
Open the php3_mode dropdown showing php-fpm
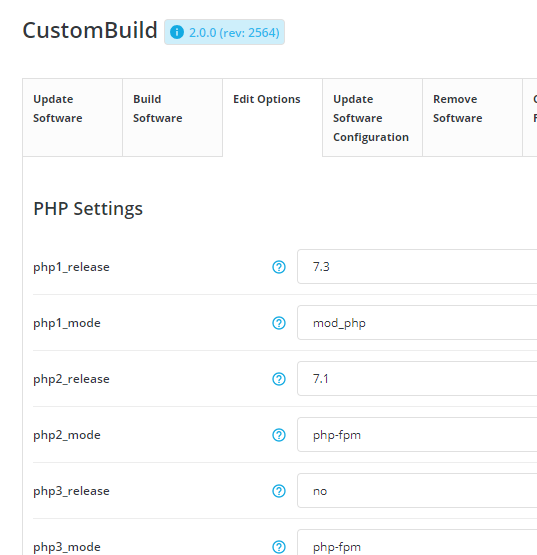click(417, 542)
